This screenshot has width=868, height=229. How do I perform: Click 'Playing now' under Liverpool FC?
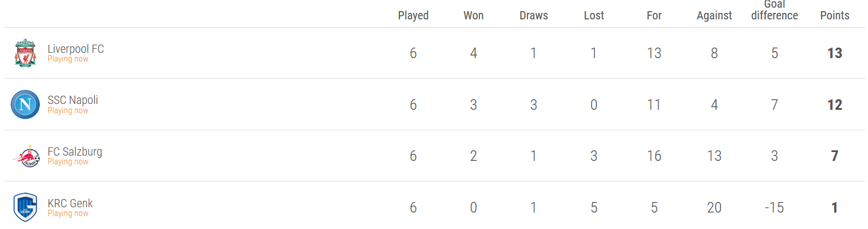click(68, 59)
